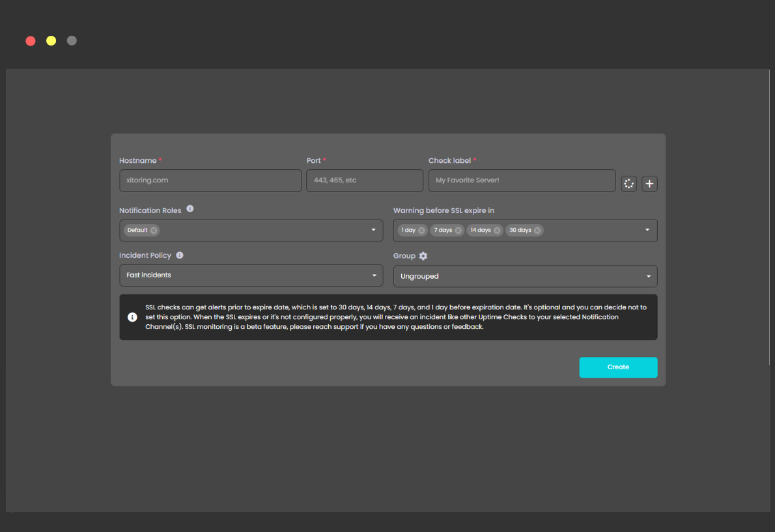Click the Hostname input field
Viewport: 775px width, 532px height.
tap(210, 180)
